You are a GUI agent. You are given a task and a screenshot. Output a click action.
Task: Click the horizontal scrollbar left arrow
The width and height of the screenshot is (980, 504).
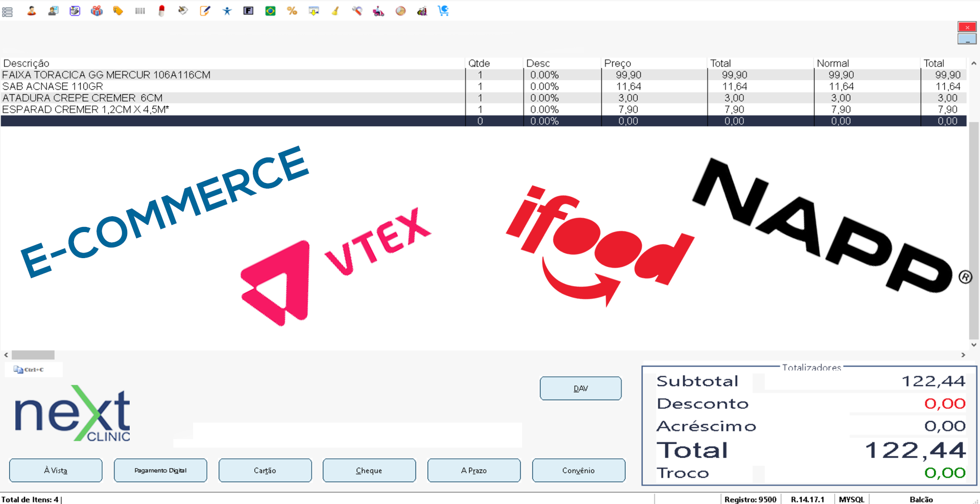pyautogui.click(x=6, y=355)
